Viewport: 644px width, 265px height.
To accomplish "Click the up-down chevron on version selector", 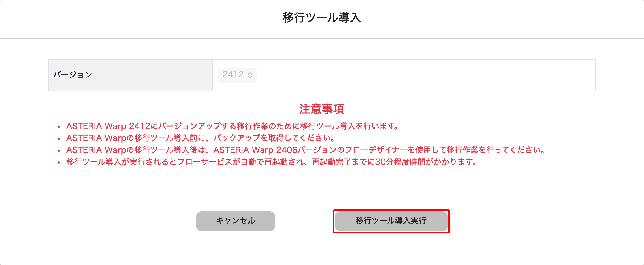I will (250, 75).
